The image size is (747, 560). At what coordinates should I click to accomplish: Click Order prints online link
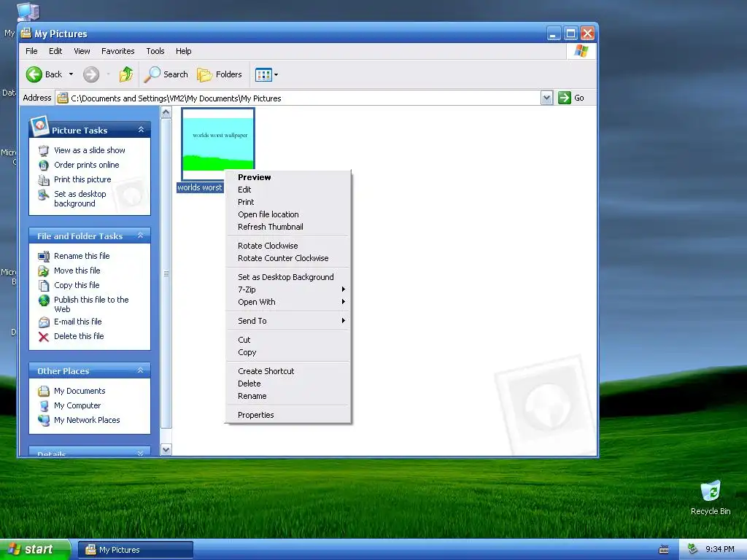pyautogui.click(x=87, y=165)
